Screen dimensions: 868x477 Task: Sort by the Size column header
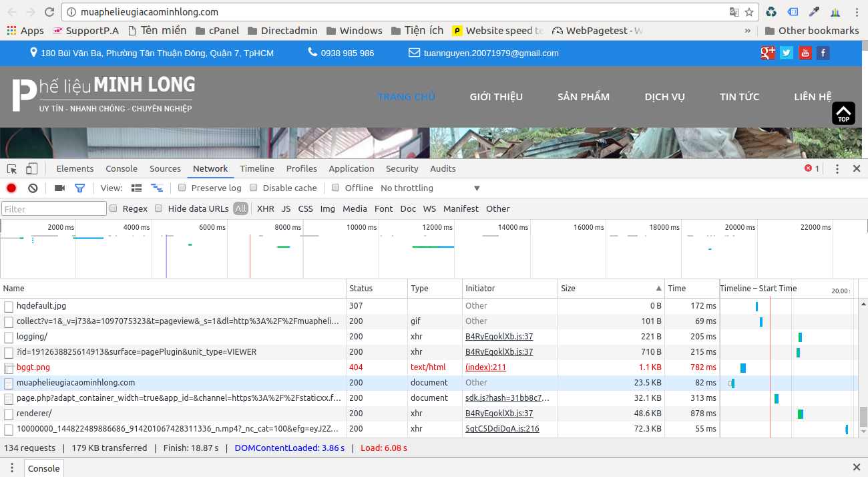[611, 289]
